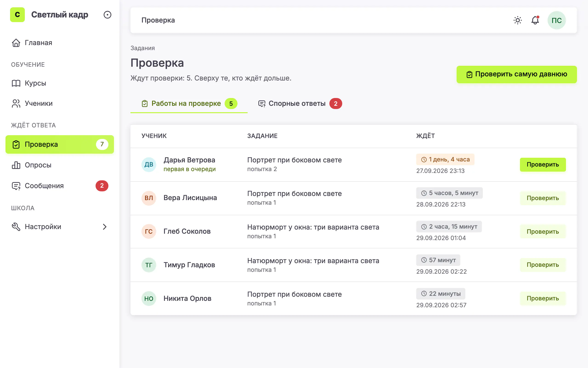Viewport: 588px width, 368px height.
Task: Click the clipboard icon on Работы на проверке tab
Action: click(144, 104)
